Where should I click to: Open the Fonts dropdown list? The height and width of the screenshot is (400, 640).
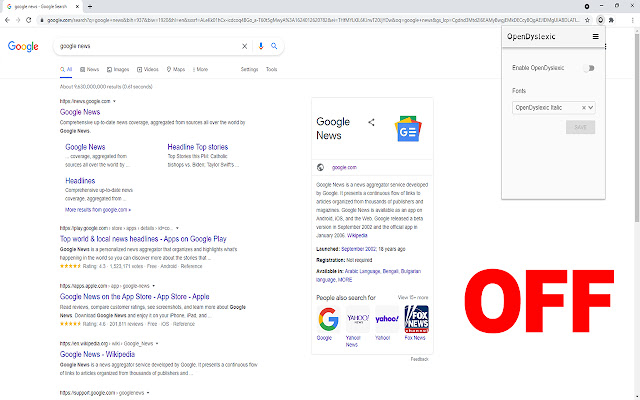(592, 106)
